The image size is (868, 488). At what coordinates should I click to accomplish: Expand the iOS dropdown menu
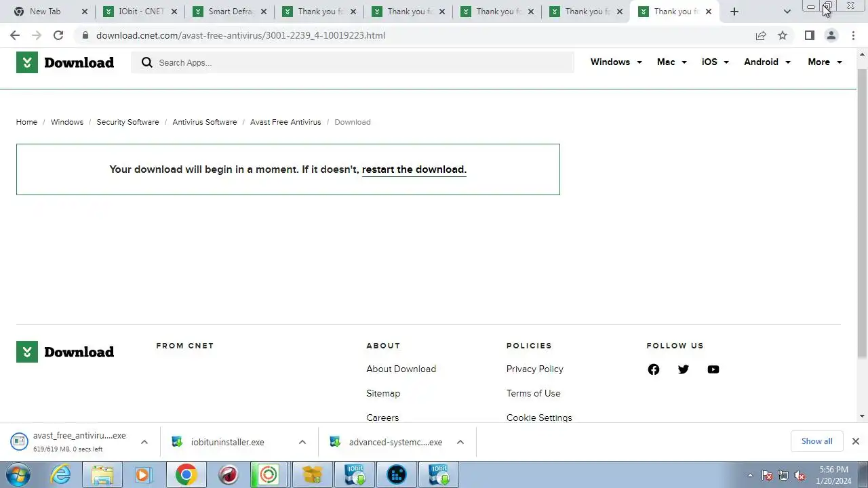[715, 62]
